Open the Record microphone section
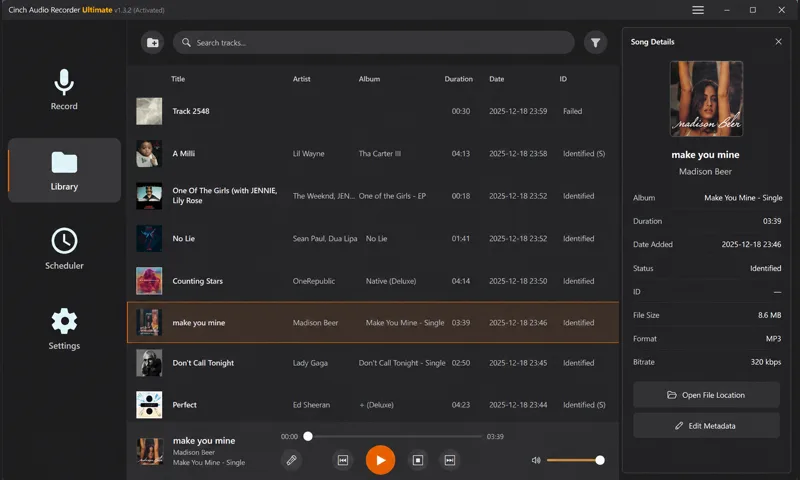 click(x=64, y=90)
